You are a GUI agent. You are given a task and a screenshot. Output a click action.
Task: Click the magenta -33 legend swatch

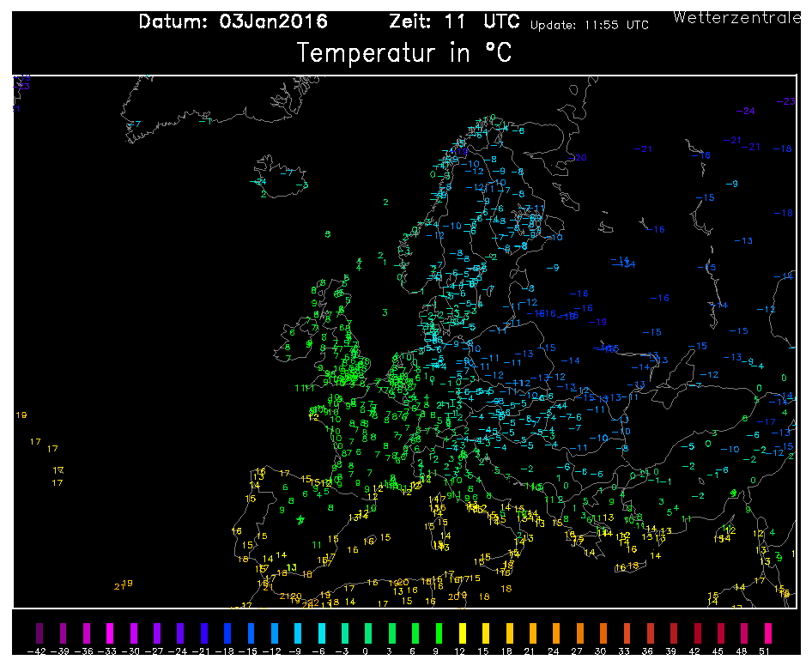coord(110,633)
